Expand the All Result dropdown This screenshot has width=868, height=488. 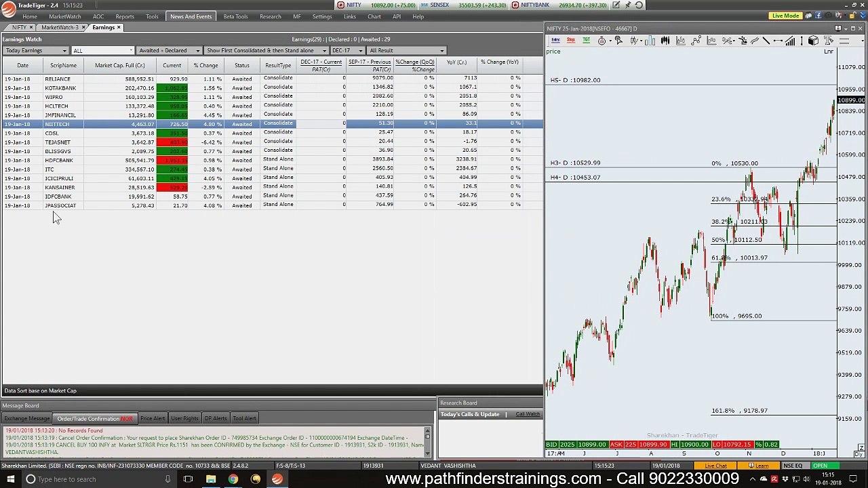(x=407, y=50)
